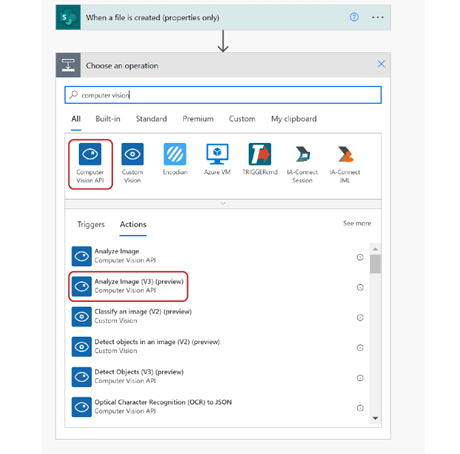The height and width of the screenshot is (454, 460).
Task: Select the IA-Connect JML connector
Action: (x=345, y=164)
